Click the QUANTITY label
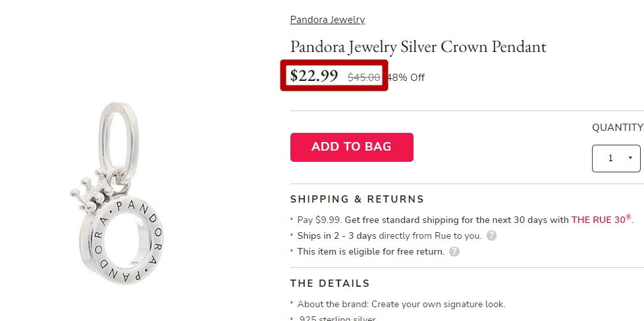 (617, 128)
